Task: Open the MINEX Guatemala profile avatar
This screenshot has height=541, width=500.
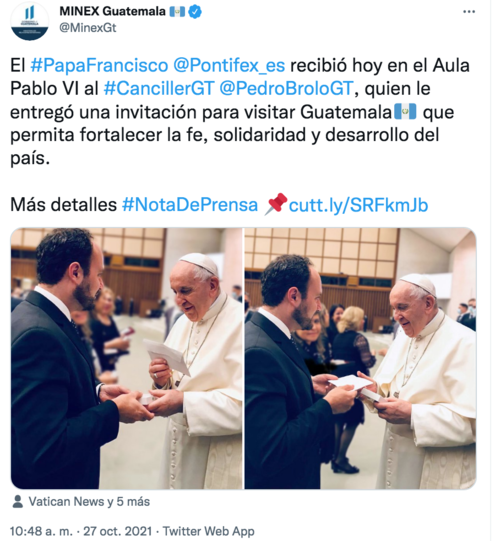Action: click(x=30, y=21)
